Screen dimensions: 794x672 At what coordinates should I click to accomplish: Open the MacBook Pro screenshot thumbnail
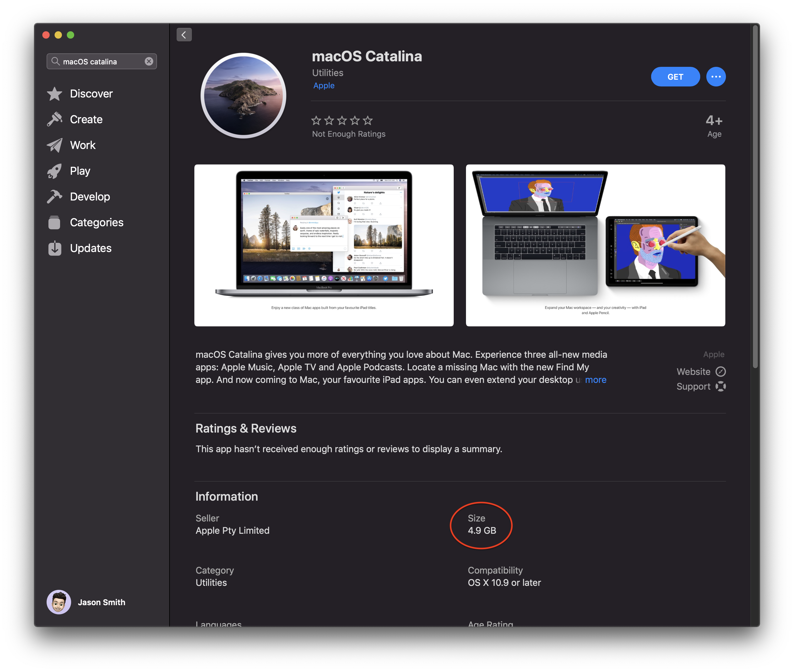[324, 245]
